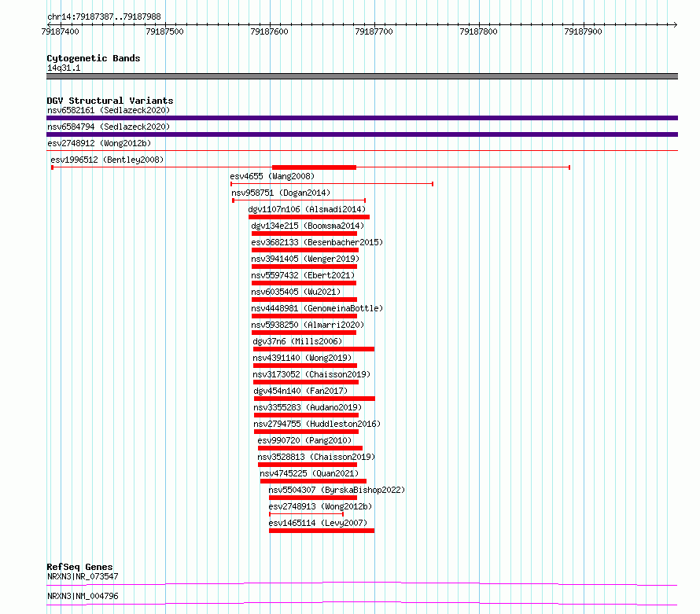This screenshot has width=700, height=614.
Task: Open nsv5504307 (ByrskaBishop2022) label
Action: 337,490
